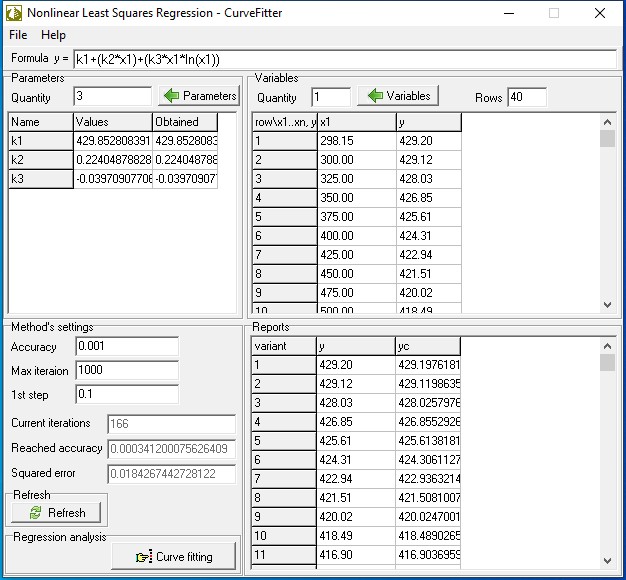Select k1 value cell in Parameters table

tap(112, 141)
